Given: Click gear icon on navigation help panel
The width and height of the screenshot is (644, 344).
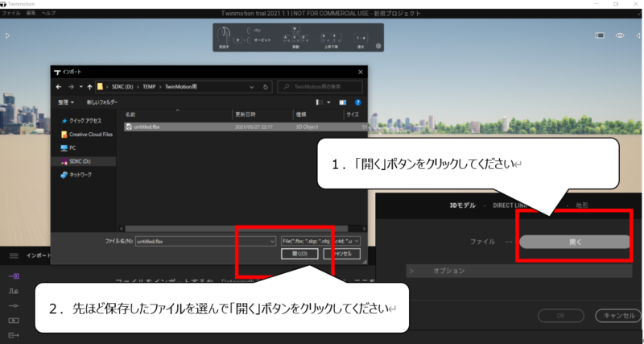Looking at the screenshot, I should pyautogui.click(x=378, y=47).
